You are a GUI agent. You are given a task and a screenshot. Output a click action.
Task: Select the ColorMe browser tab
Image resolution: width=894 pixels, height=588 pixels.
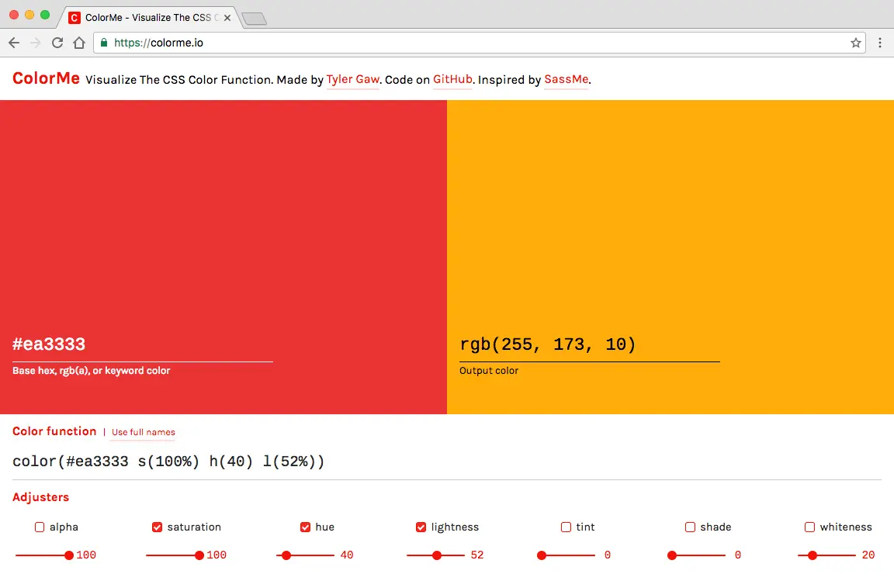click(147, 16)
